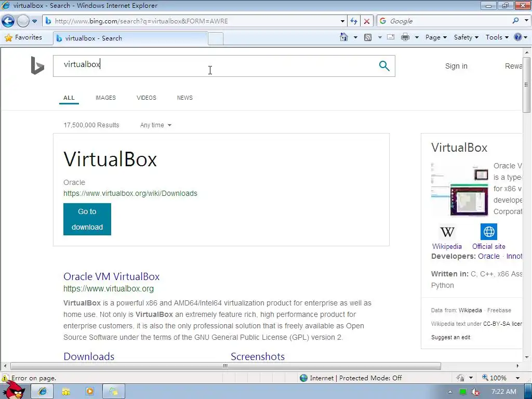This screenshot has width=532, height=399.
Task: Expand the address bar autocomplete dropdown
Action: point(342,21)
